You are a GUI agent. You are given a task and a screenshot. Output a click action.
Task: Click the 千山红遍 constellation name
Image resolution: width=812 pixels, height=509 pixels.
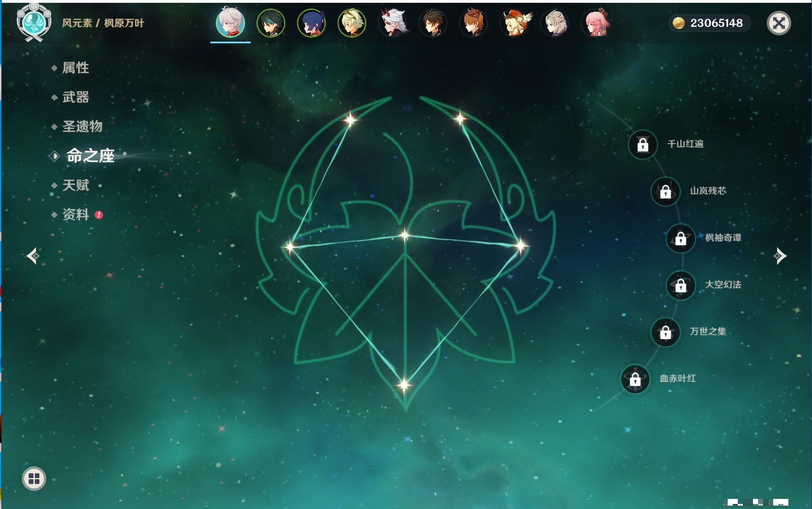click(685, 144)
